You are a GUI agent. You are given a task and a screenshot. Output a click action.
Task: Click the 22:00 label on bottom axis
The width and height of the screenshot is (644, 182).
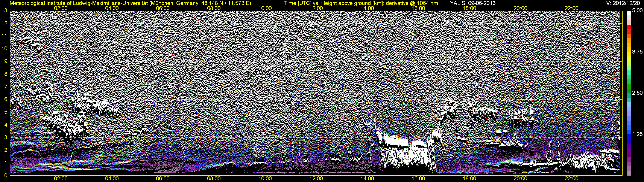pyautogui.click(x=571, y=179)
